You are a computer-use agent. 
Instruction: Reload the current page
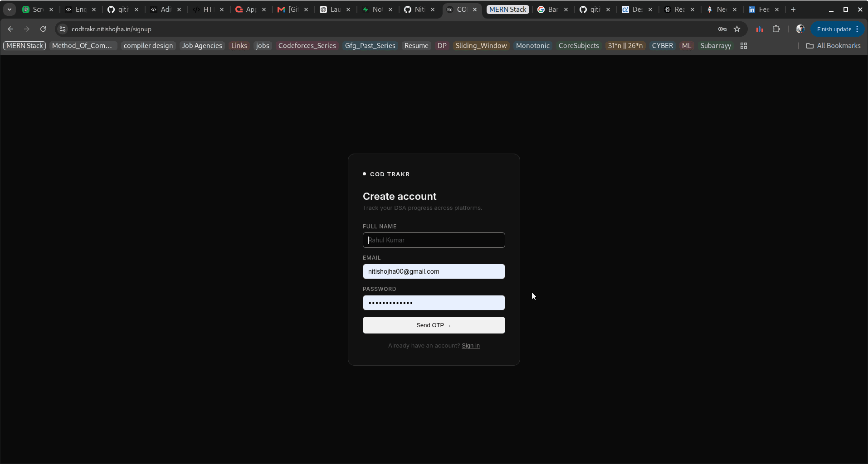pos(43,29)
